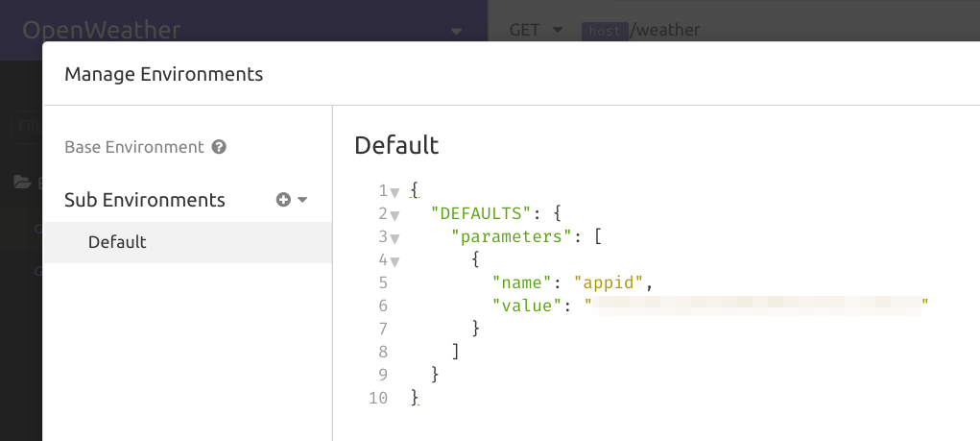Collapse the JSON fold arrow on line 1
Screen dimensions: 980x441
tap(395, 193)
